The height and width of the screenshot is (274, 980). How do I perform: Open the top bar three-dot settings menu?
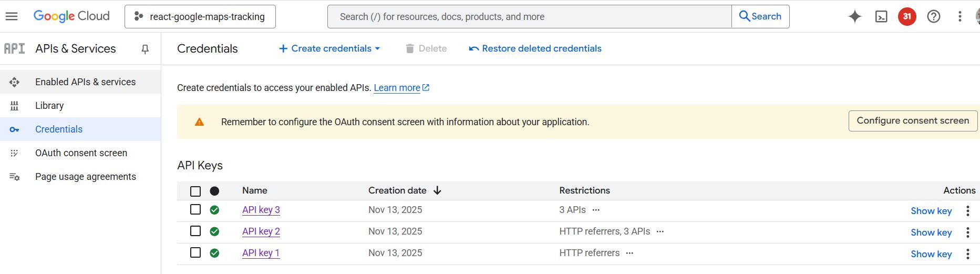click(x=960, y=17)
